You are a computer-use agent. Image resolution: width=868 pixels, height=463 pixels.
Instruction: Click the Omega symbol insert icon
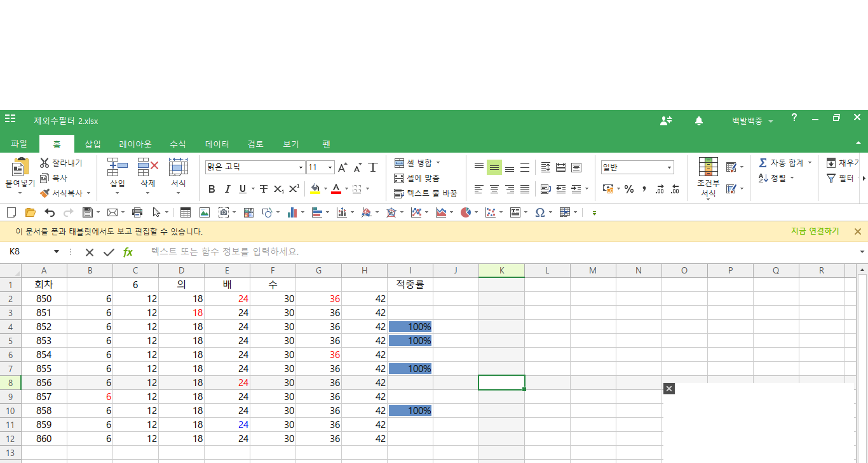pos(539,212)
